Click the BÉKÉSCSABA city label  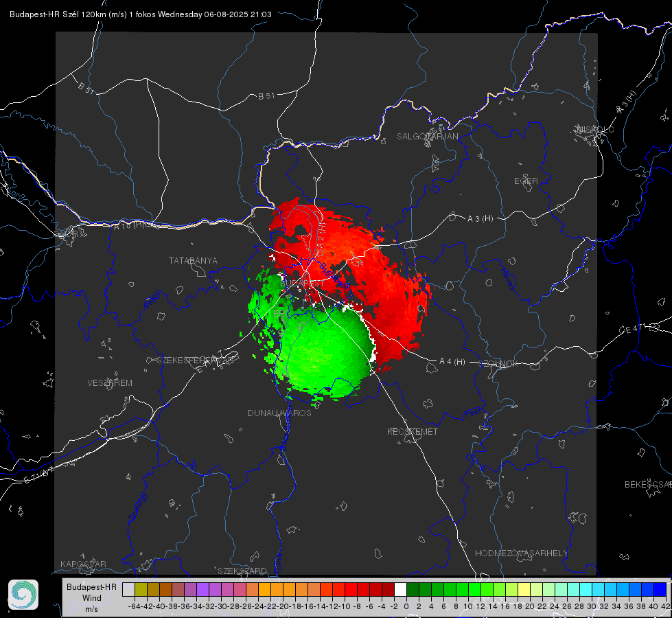point(648,484)
